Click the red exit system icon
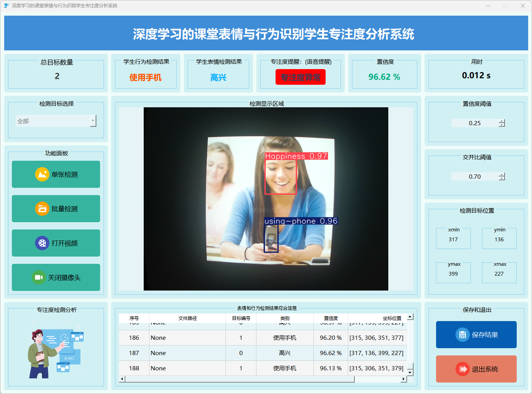The width and height of the screenshot is (532, 394). 462,369
